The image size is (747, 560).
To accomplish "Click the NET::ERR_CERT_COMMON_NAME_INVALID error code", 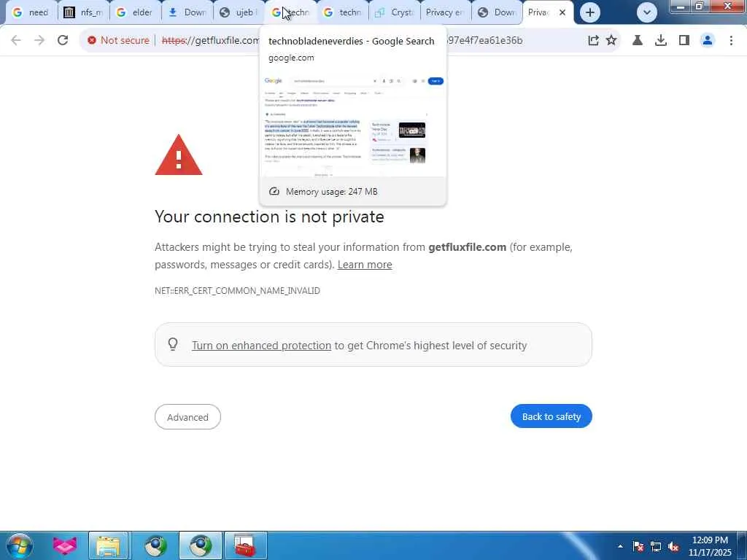I will (x=237, y=290).
